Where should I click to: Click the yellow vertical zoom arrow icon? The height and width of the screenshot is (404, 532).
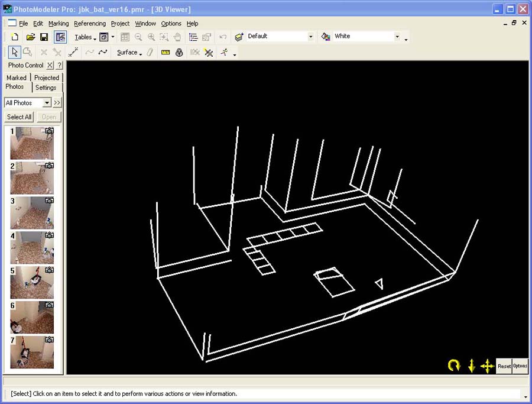point(472,366)
